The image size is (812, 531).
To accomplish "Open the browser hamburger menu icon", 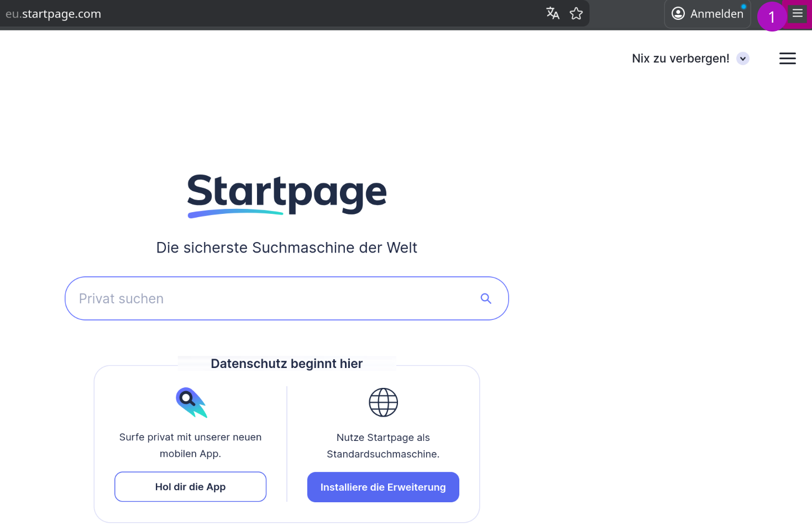I will pos(797,12).
